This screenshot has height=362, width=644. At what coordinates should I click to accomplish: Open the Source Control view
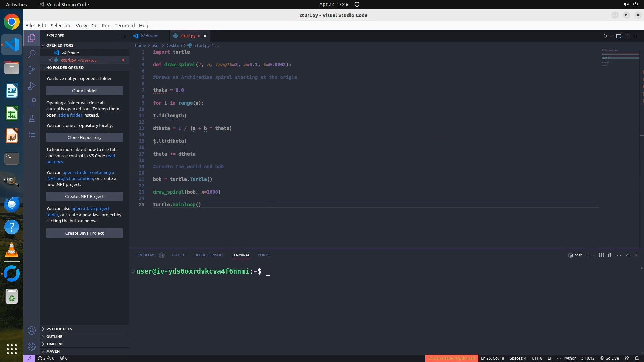(x=32, y=70)
